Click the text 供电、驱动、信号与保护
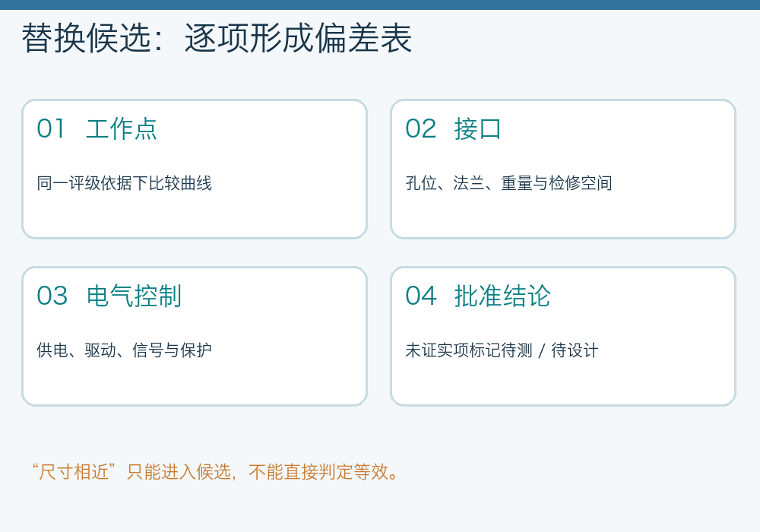This screenshot has width=760, height=532. point(125,350)
